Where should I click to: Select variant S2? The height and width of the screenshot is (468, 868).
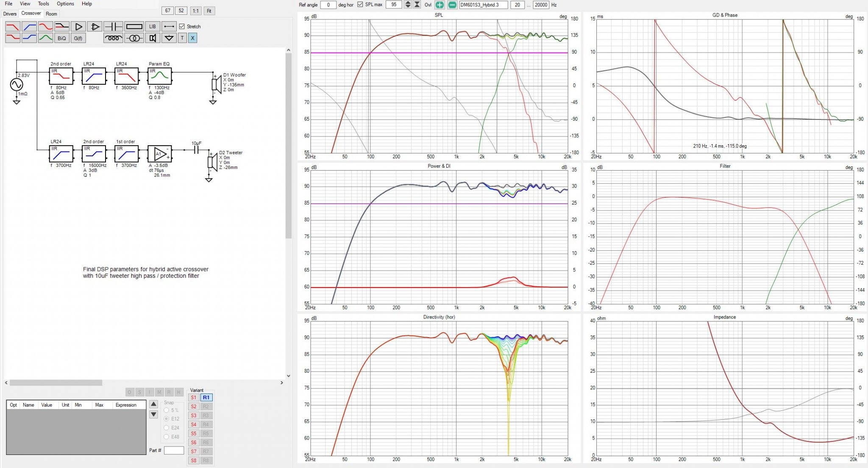(x=194, y=407)
